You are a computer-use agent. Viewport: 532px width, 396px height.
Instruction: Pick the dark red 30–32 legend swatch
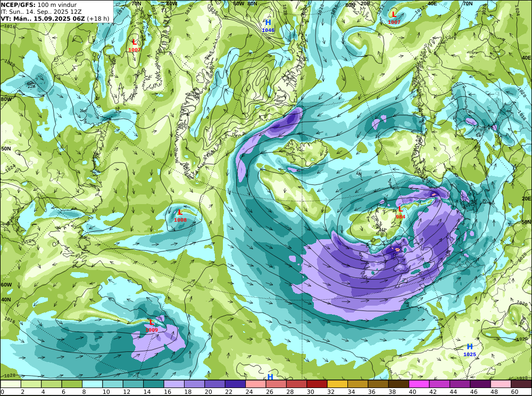(317, 384)
